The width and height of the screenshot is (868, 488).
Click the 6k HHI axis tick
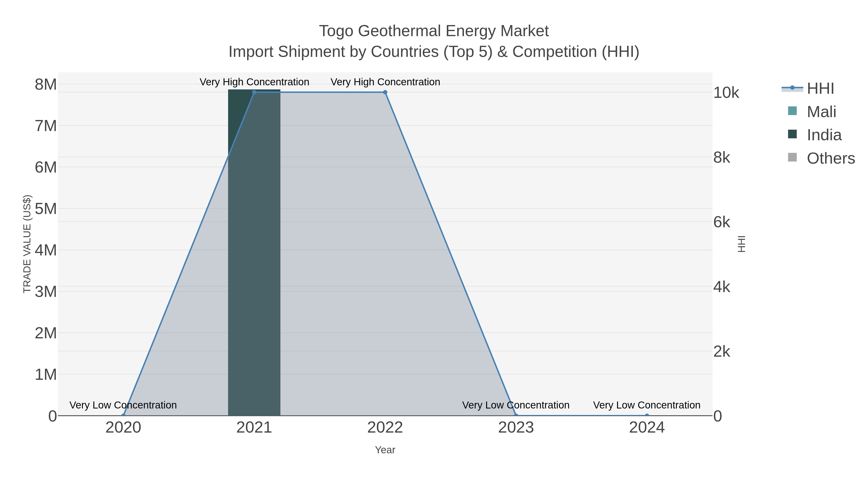pyautogui.click(x=722, y=222)
